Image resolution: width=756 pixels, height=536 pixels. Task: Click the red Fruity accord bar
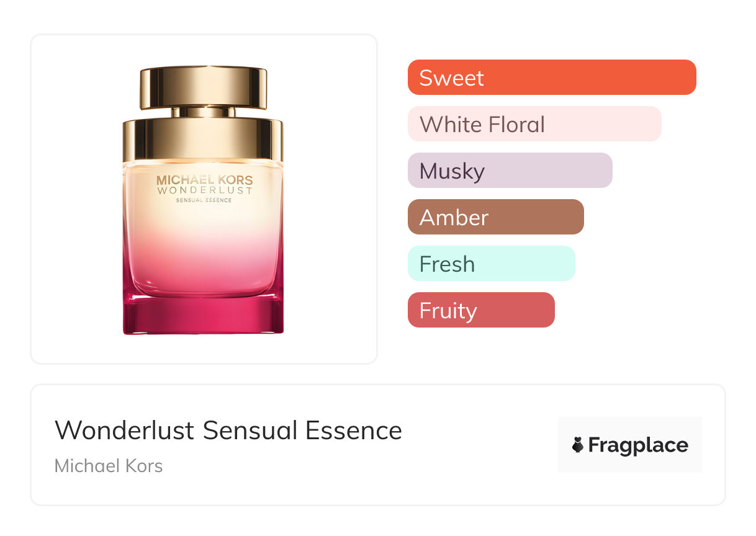pyautogui.click(x=481, y=310)
